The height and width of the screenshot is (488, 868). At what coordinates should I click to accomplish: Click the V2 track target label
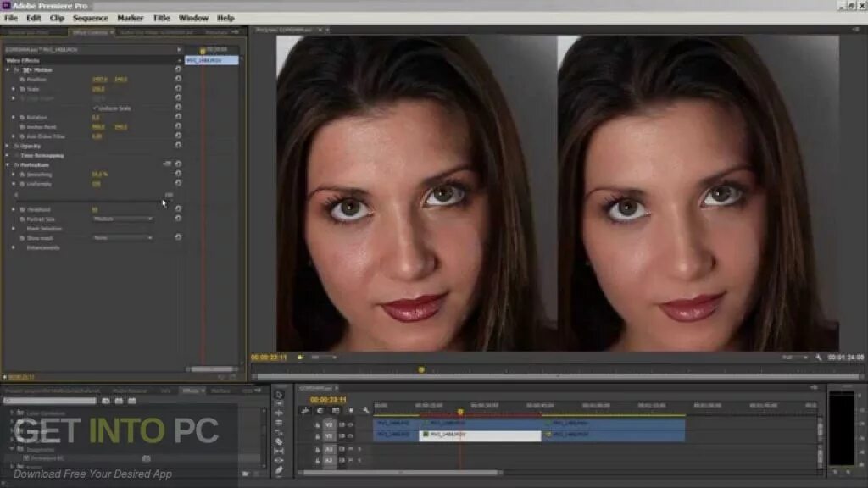coord(330,425)
